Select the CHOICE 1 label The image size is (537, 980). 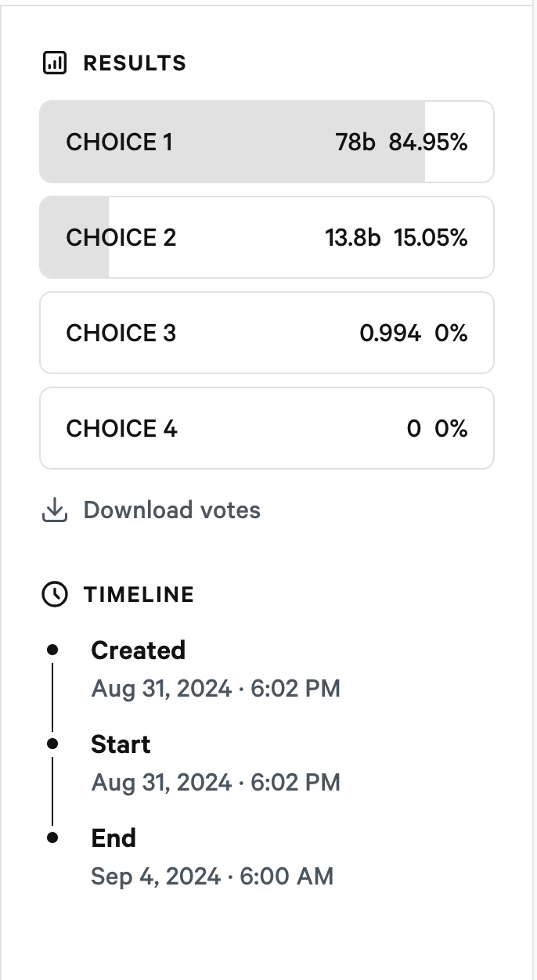(119, 142)
